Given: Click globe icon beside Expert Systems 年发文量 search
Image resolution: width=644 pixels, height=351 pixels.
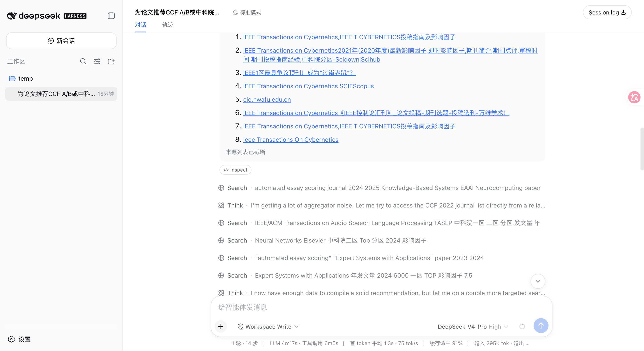Looking at the screenshot, I should point(221,275).
